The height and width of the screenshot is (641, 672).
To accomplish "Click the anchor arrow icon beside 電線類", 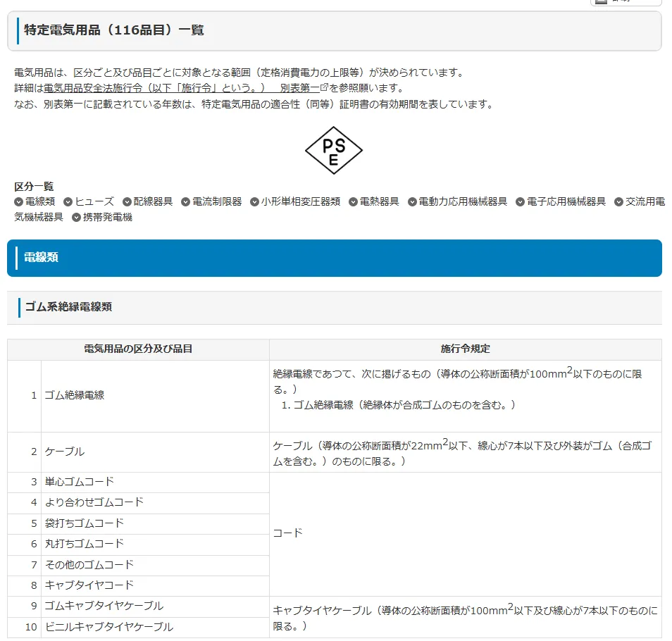I will (x=18, y=201).
